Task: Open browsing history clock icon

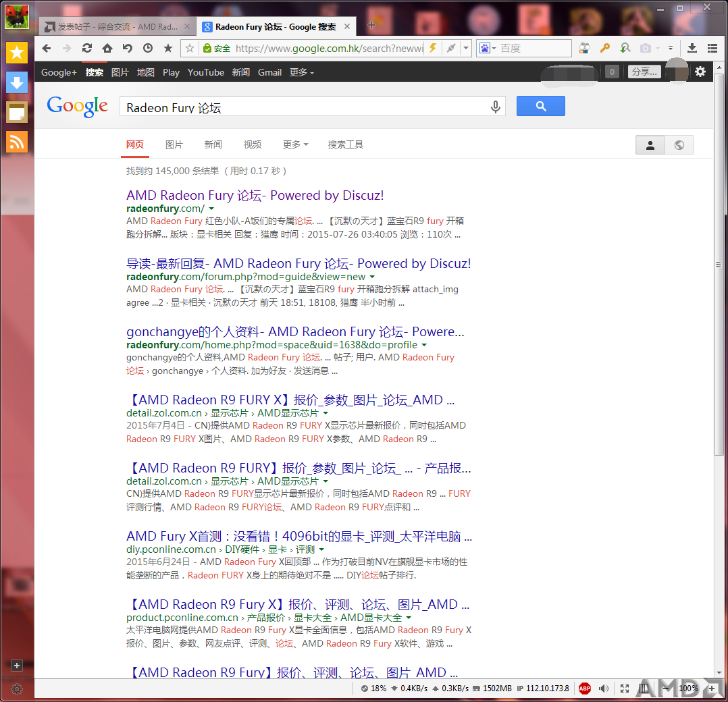Action: [148, 48]
